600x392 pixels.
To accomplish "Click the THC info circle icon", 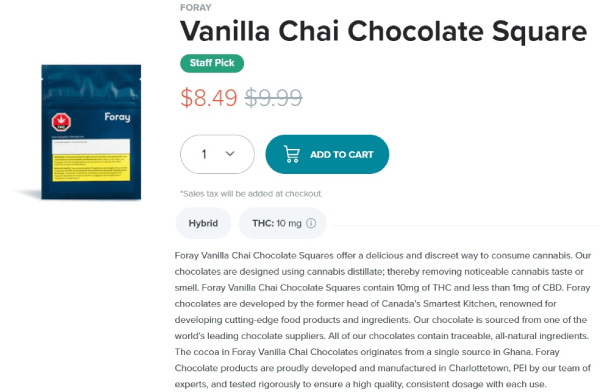I will click(x=311, y=223).
